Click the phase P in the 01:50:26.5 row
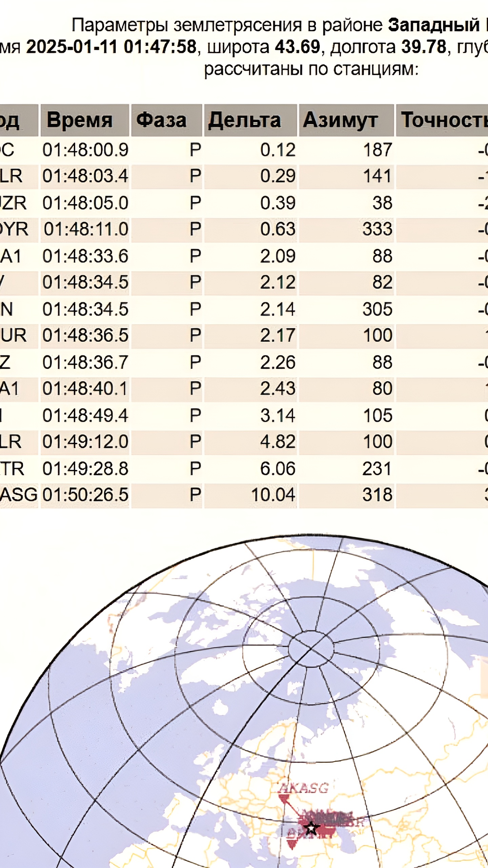 click(x=196, y=495)
